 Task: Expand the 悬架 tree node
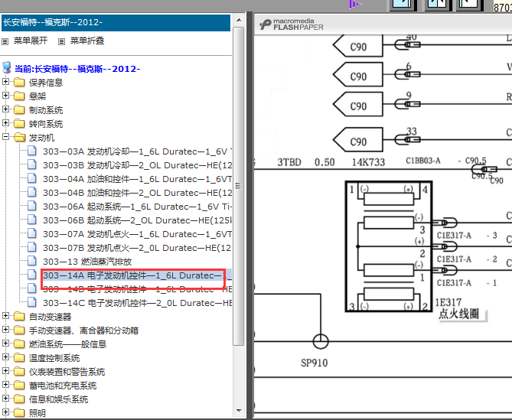[5, 95]
